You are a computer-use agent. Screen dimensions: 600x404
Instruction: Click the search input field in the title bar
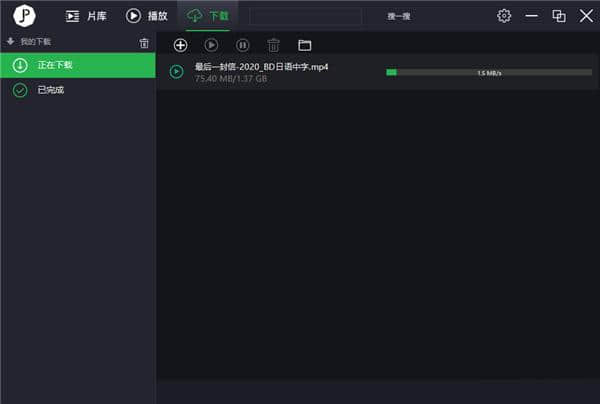pos(305,17)
